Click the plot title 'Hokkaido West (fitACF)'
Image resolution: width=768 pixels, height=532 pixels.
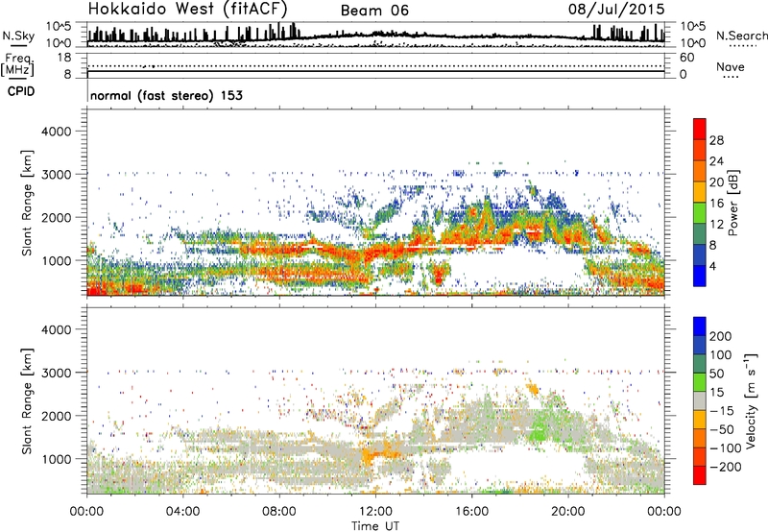tap(187, 10)
